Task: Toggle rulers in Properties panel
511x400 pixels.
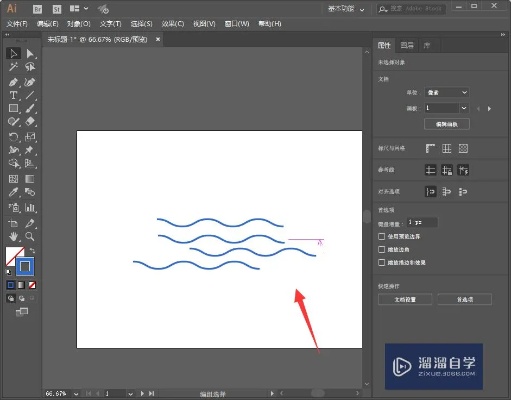Action: point(430,148)
